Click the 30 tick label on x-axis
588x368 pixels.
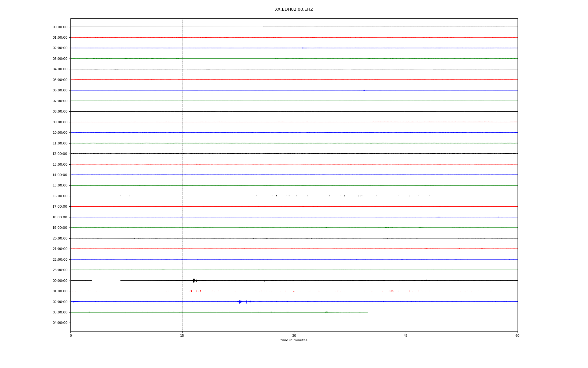coord(294,335)
